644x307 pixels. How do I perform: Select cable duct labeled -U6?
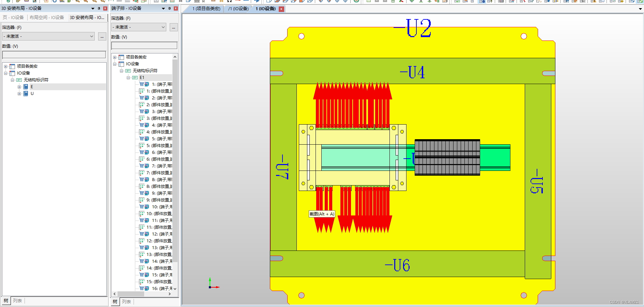coord(397,264)
